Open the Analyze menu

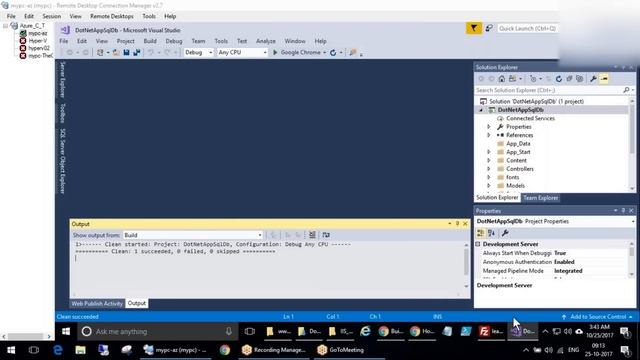pyautogui.click(x=266, y=41)
